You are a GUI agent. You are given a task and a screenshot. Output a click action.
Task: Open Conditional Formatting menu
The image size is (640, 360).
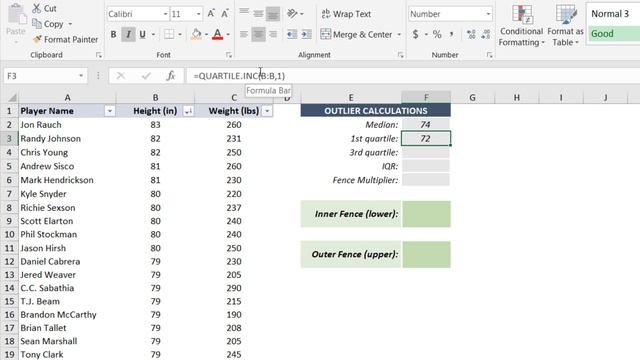tap(521, 25)
